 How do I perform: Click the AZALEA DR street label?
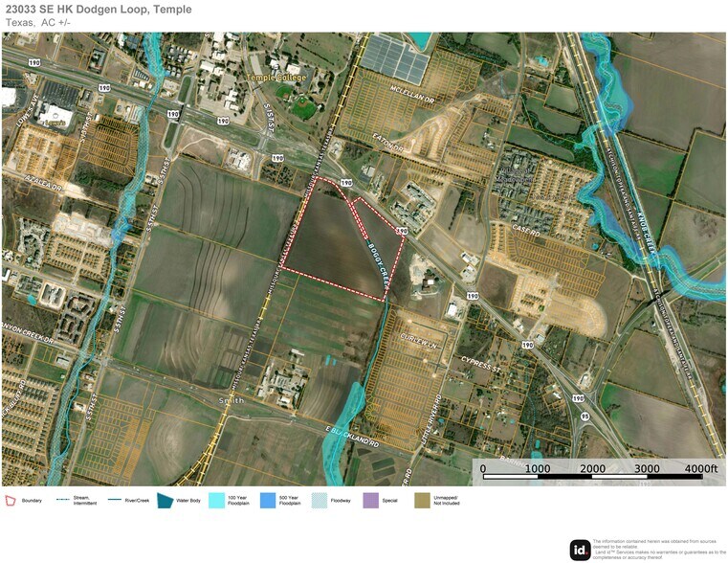point(43,183)
